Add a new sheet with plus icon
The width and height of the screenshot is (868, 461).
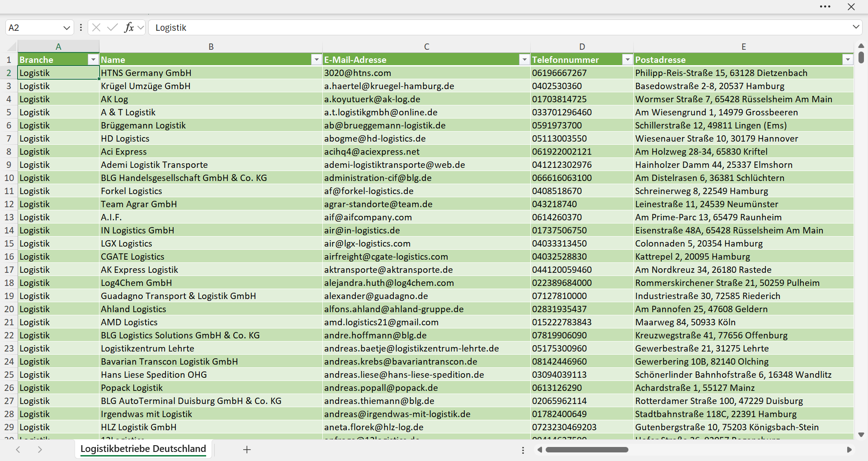(247, 449)
